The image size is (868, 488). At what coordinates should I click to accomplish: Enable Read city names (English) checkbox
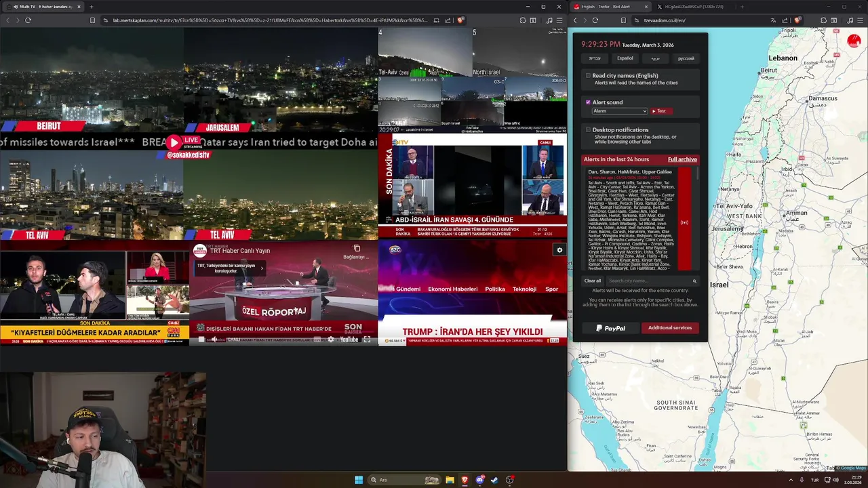pos(588,76)
